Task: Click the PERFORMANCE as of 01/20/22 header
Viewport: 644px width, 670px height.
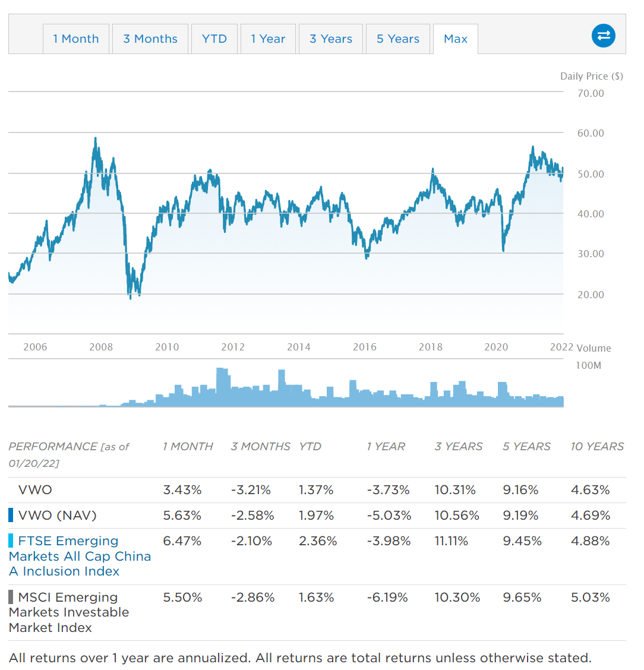Action: pos(69,454)
